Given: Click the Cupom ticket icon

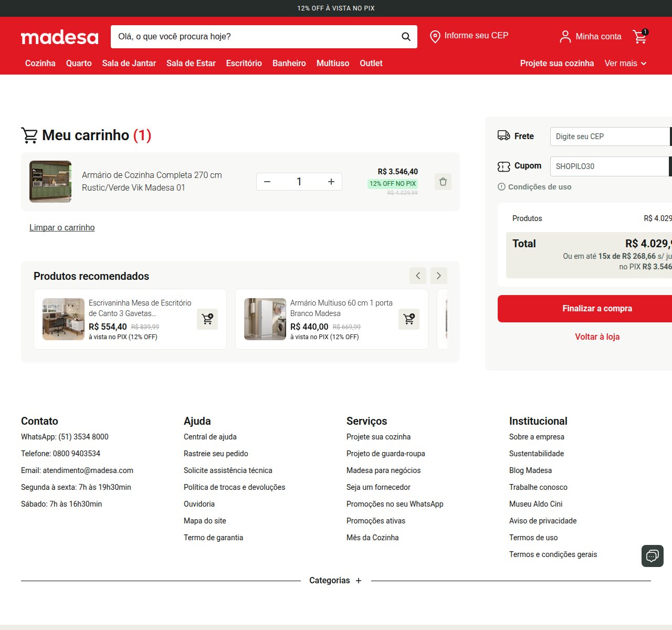Looking at the screenshot, I should pos(503,166).
